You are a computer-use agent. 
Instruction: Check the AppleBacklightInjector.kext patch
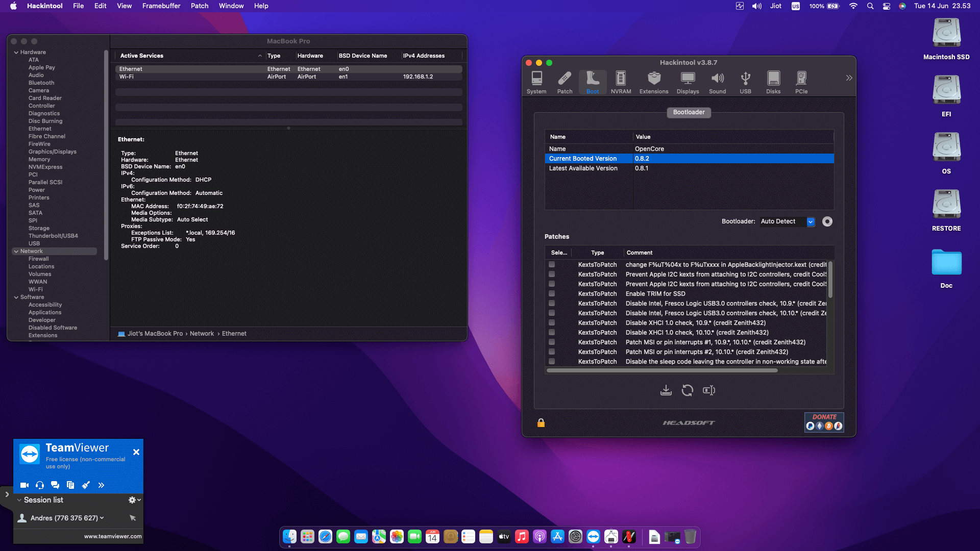click(x=551, y=264)
